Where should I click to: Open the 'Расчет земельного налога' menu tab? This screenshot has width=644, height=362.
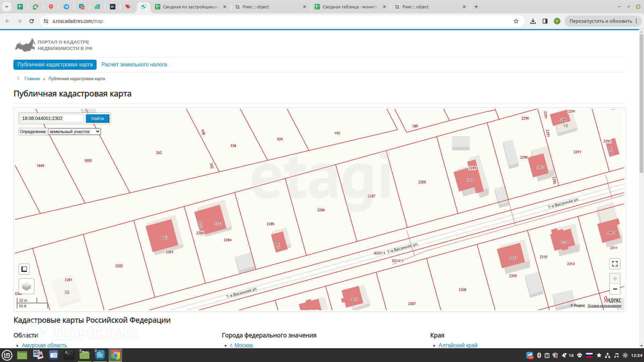(x=134, y=65)
